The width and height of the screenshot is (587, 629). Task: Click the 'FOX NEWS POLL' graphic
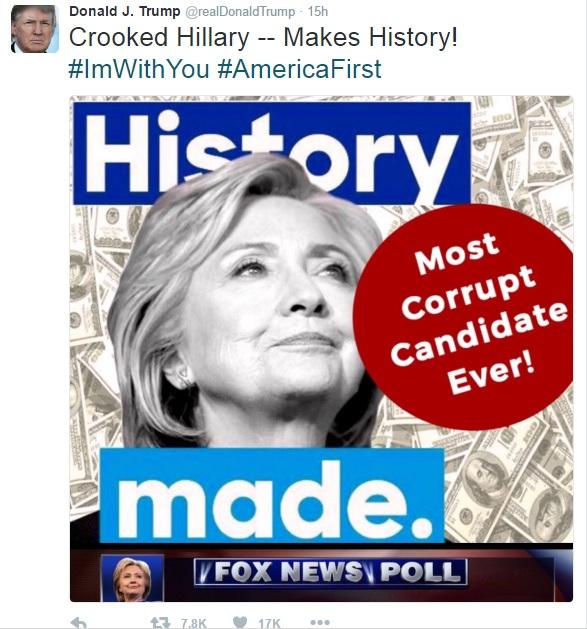coord(331,572)
